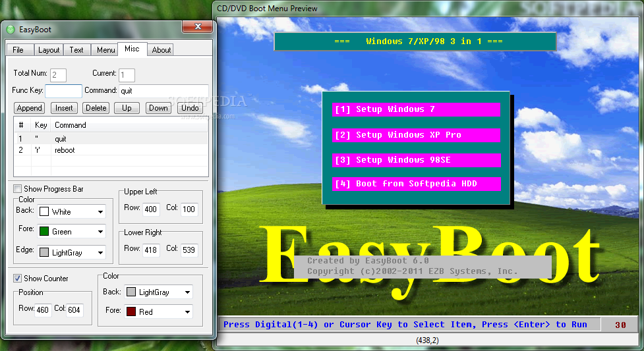
Task: Click the Command column header
Action: tap(129, 125)
